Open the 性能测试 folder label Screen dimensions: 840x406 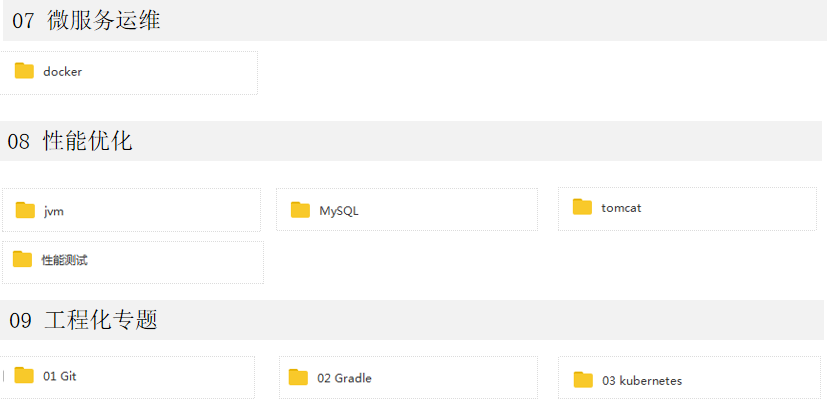pos(65,261)
